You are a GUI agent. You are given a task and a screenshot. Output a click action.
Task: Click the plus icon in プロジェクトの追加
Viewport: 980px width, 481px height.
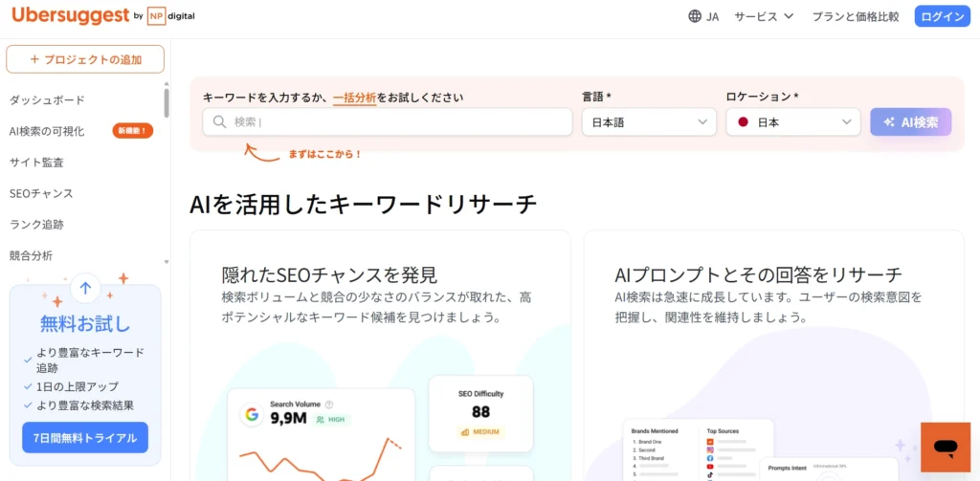[x=34, y=60]
